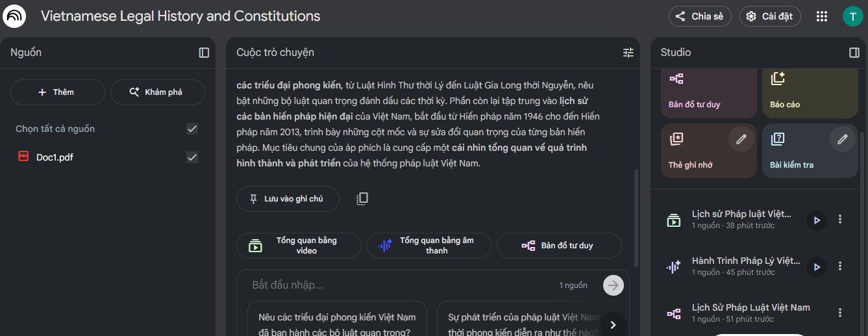
Task: Toggle Chọn tất cả nguồn checkbox
Action: pyautogui.click(x=192, y=129)
